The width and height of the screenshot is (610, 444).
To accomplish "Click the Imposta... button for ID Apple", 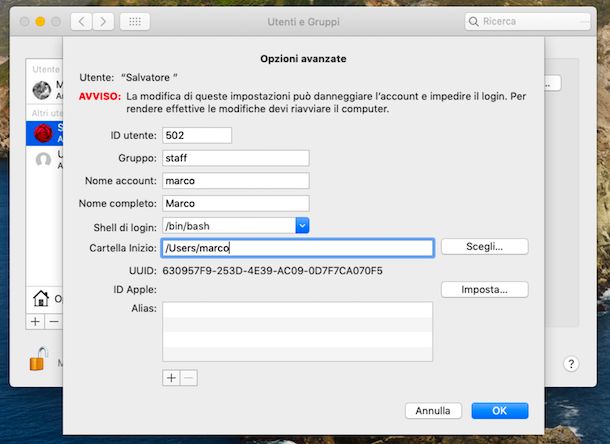I will (x=485, y=290).
